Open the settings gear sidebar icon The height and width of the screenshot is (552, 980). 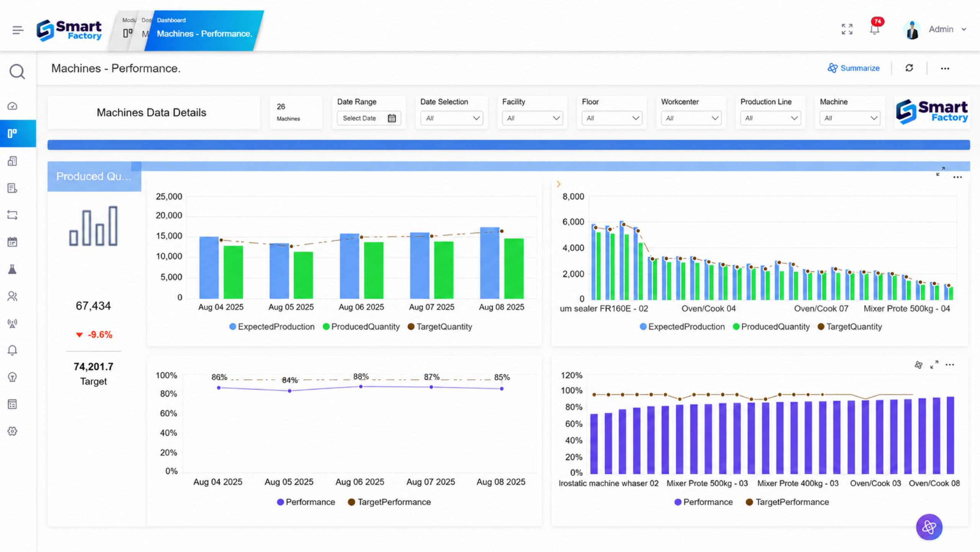point(13,431)
